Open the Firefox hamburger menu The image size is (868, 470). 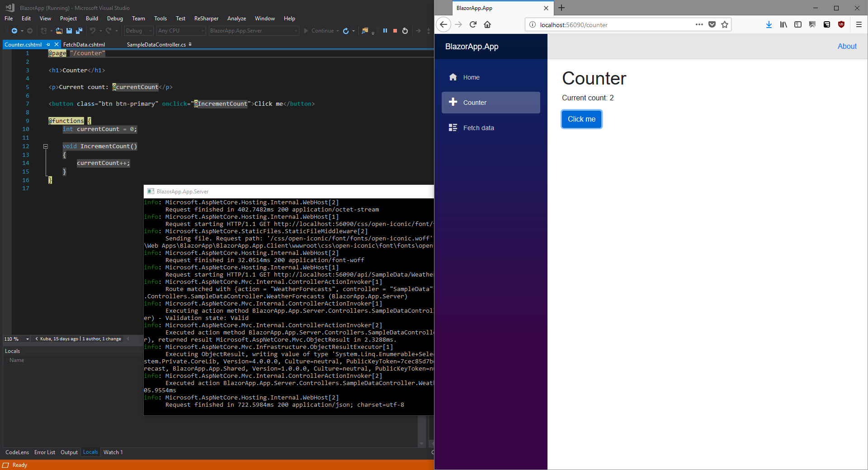click(x=859, y=24)
